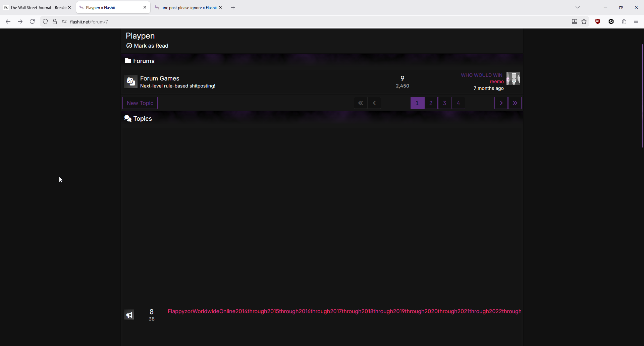Click the tracking protection shield icon

(45, 22)
